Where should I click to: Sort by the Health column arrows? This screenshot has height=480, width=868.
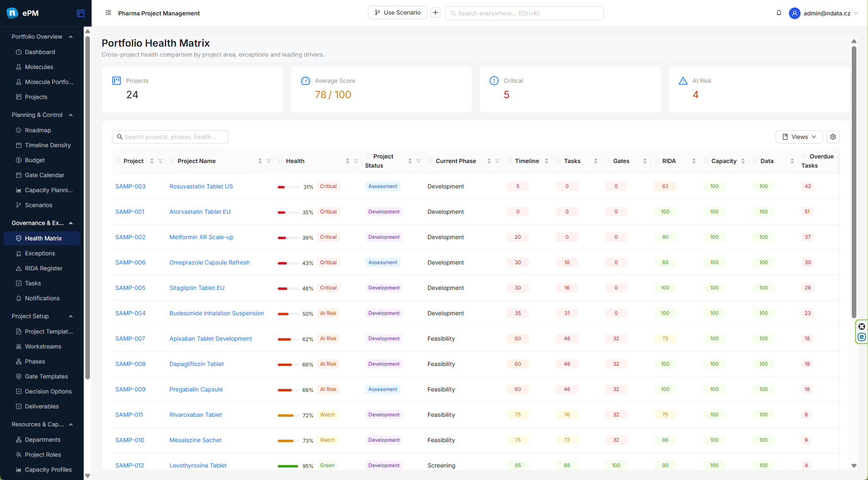coord(348,161)
